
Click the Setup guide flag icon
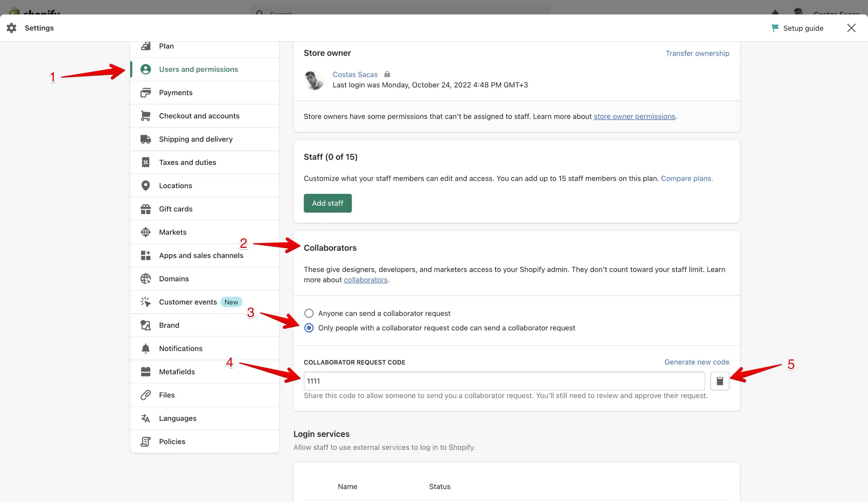coord(775,28)
